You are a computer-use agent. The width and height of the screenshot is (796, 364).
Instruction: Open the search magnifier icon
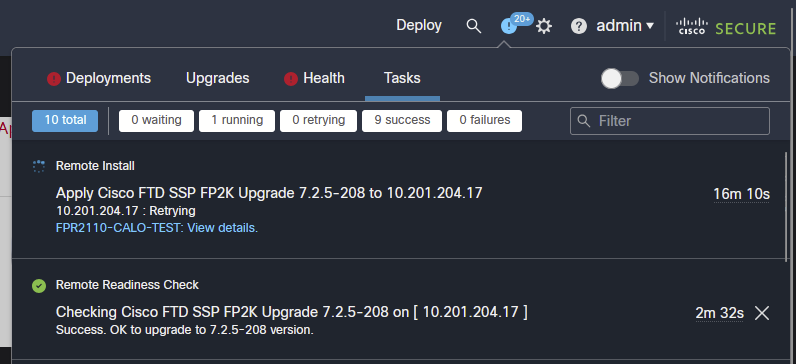pos(474,26)
